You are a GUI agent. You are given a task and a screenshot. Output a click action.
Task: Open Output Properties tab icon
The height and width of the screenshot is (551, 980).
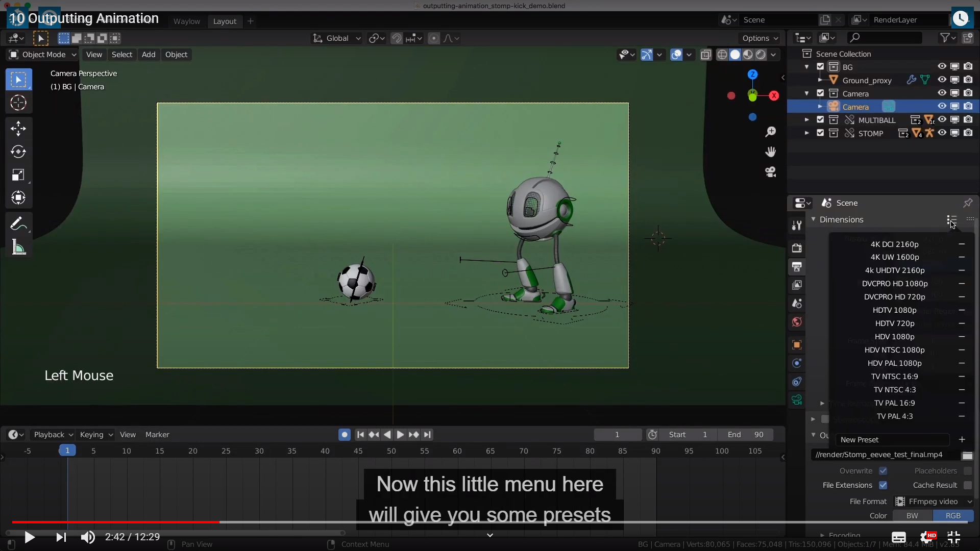(x=797, y=267)
